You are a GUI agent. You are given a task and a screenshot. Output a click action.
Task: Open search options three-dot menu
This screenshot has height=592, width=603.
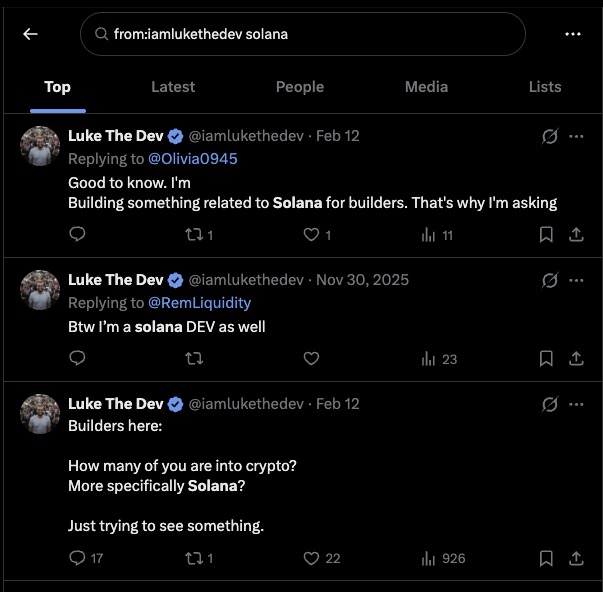click(x=572, y=34)
